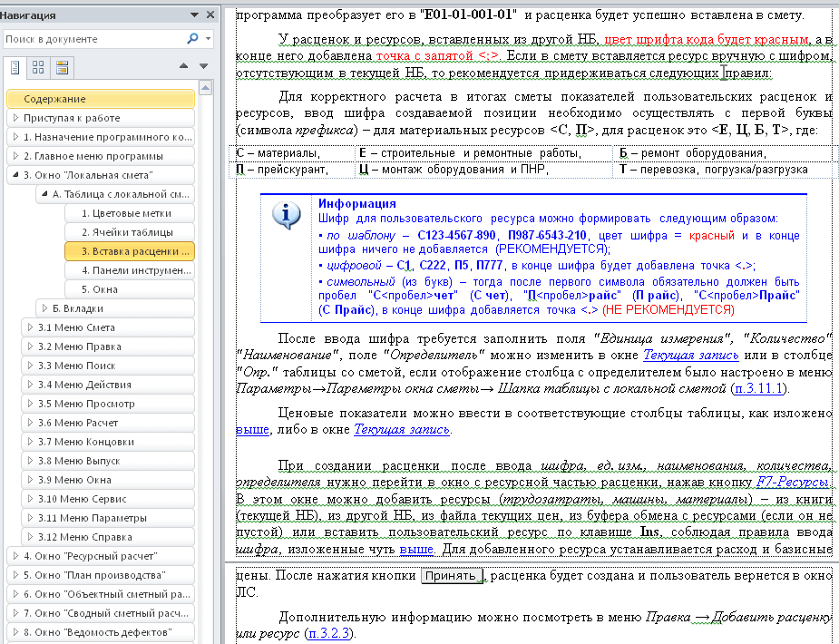Switch to search results browse tab

point(62,67)
